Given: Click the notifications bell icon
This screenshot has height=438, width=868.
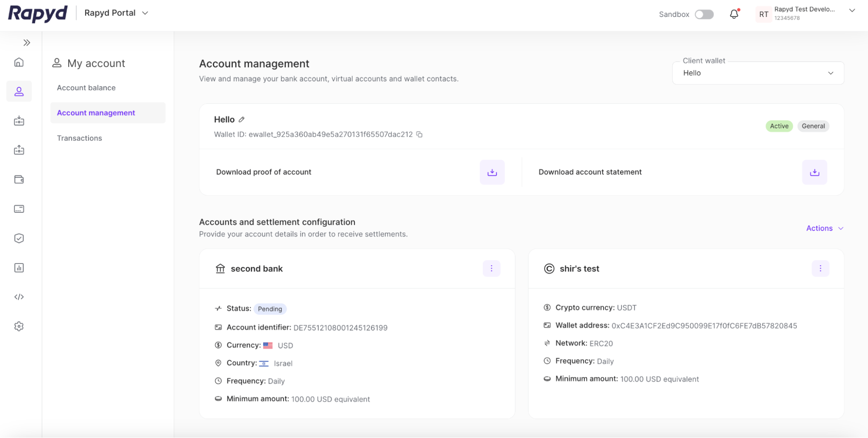Looking at the screenshot, I should [x=734, y=14].
